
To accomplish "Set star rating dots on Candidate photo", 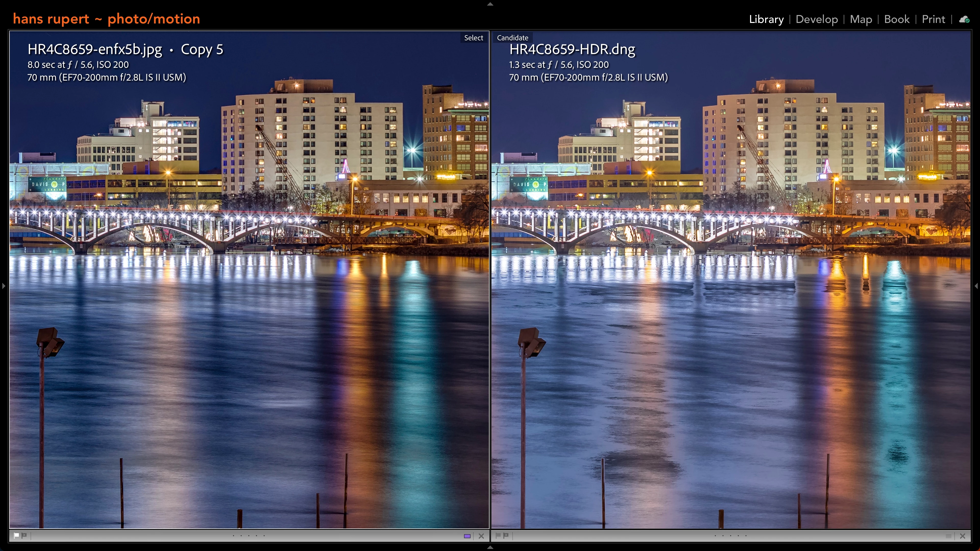I will click(730, 536).
